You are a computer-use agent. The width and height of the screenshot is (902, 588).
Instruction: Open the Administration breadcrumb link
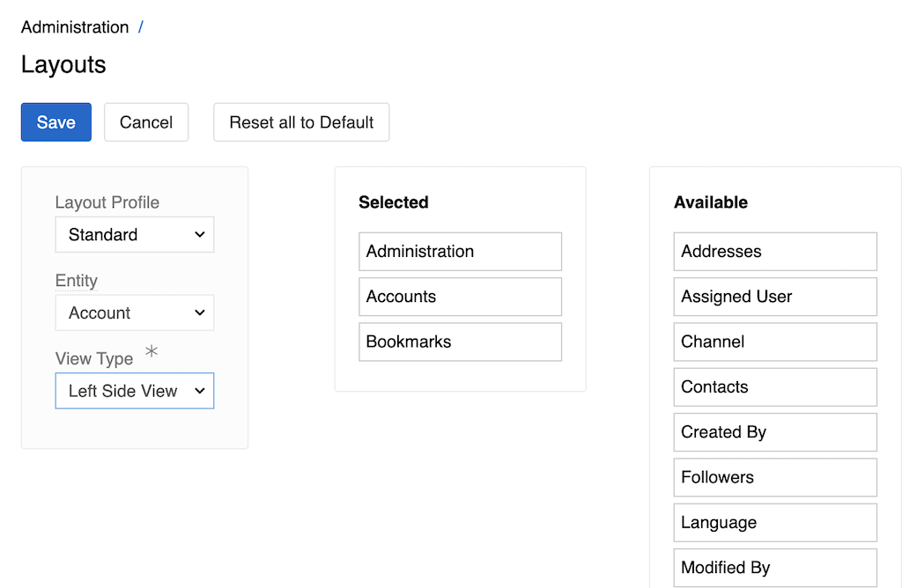pyautogui.click(x=75, y=27)
